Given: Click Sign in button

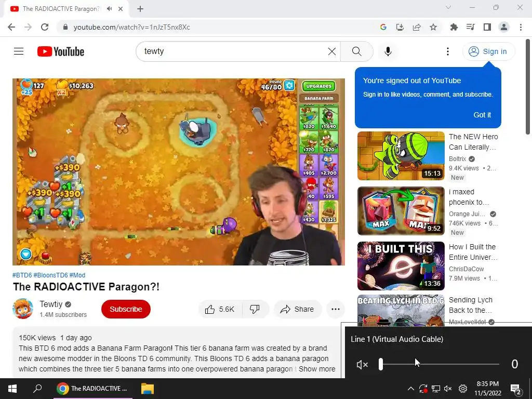Looking at the screenshot, I should coord(488,51).
